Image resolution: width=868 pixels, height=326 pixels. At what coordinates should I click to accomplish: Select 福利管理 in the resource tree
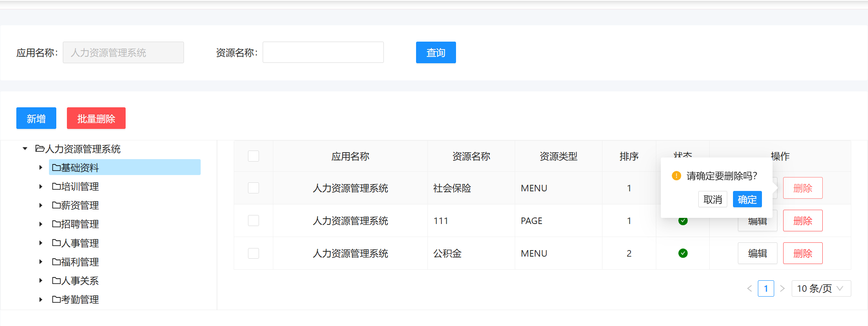[80, 262]
